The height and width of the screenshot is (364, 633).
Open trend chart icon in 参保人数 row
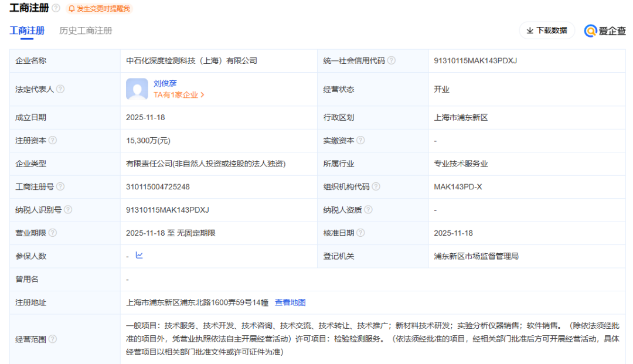pos(139,255)
